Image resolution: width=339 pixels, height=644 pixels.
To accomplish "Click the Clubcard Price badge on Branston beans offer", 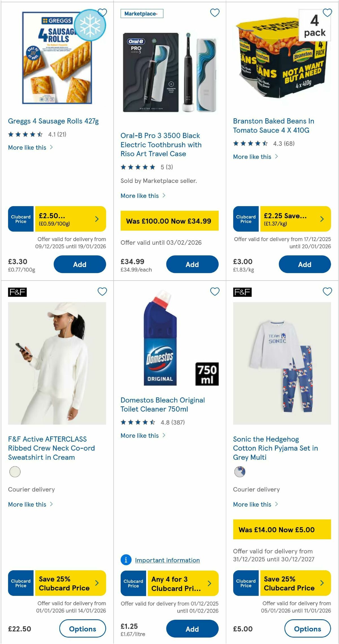I will pyautogui.click(x=245, y=218).
